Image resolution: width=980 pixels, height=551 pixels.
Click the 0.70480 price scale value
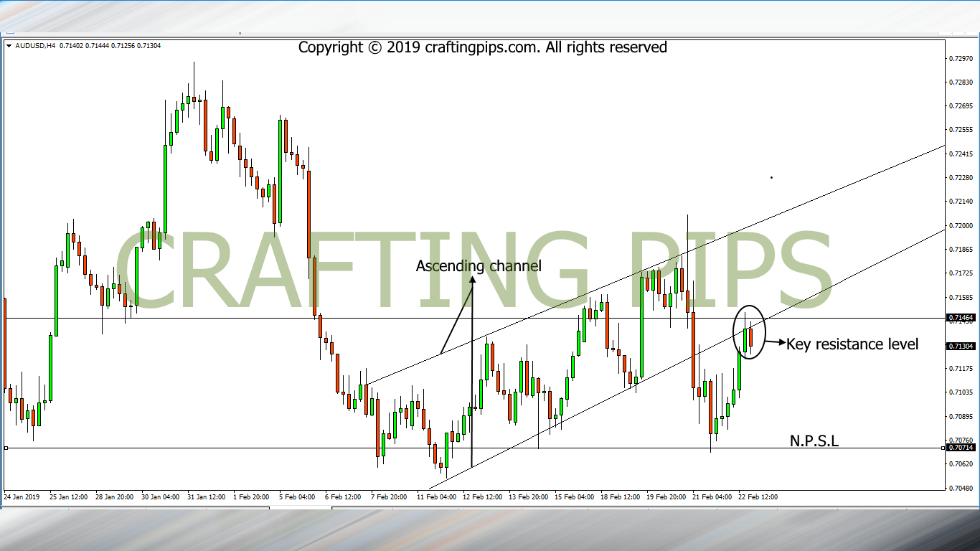coord(961,488)
